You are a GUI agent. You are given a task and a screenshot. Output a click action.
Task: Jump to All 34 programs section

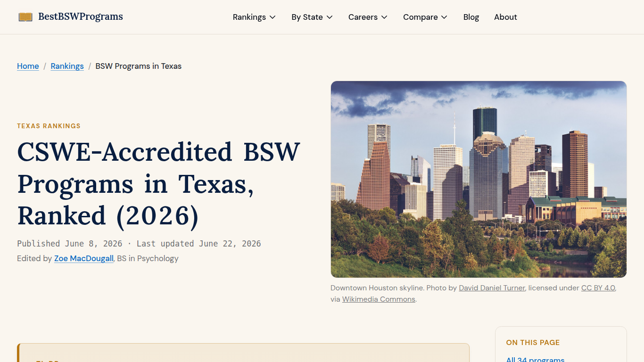tap(535, 359)
